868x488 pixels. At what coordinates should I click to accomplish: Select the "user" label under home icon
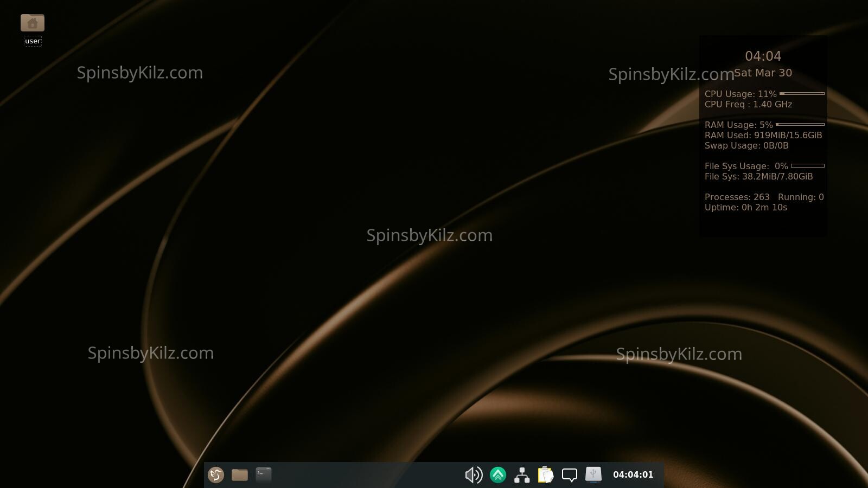click(x=33, y=41)
